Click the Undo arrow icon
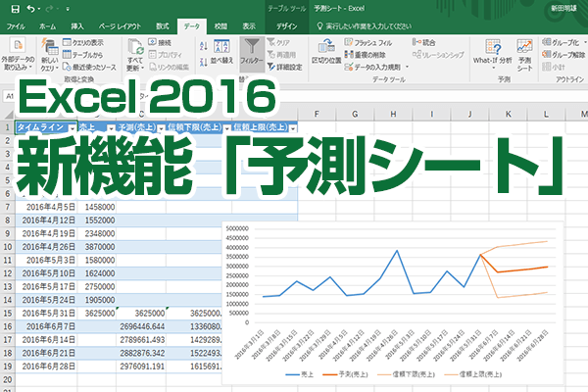Image resolution: width=588 pixels, height=392 pixels. (30, 8)
